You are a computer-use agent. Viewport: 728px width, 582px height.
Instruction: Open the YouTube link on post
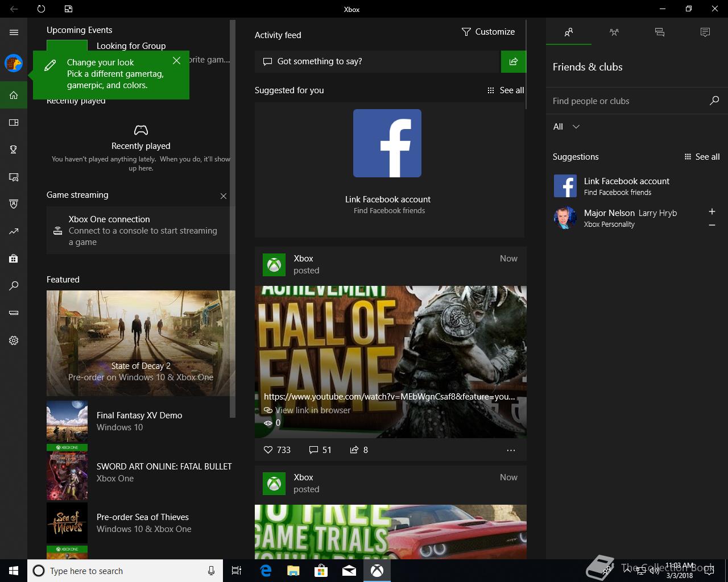[389, 397]
